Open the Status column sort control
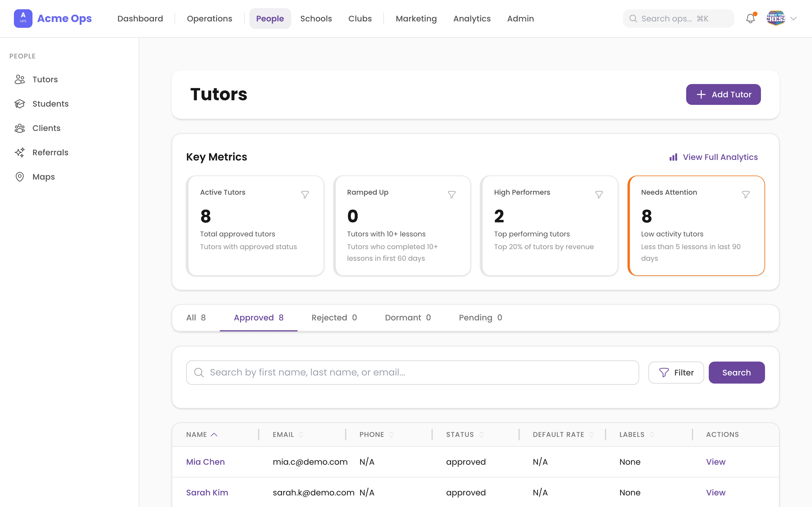Viewport: 812px width, 507px height. 482,434
